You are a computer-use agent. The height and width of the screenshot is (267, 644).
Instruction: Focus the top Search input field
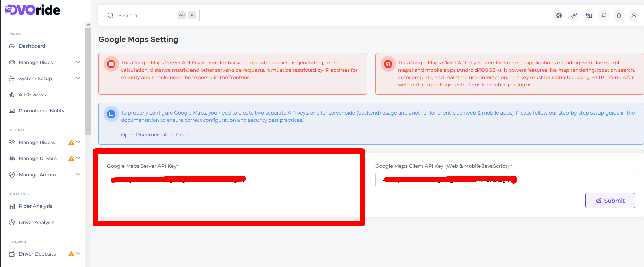tap(151, 15)
